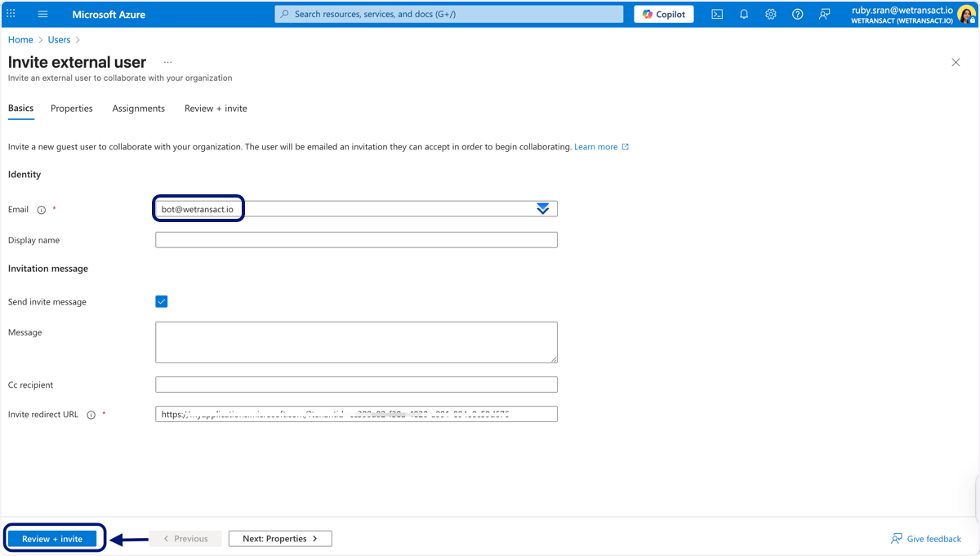
Task: Click the external link icon after Learn more
Action: tap(626, 147)
